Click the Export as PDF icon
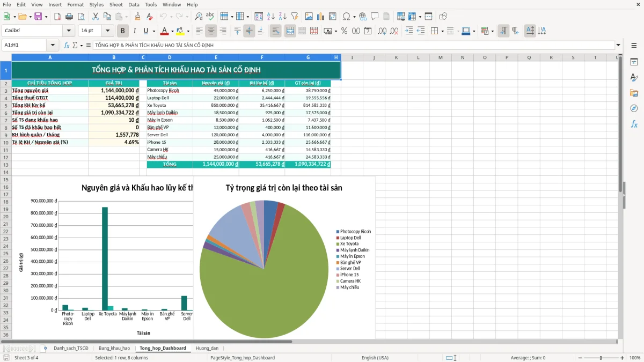 [x=57, y=17]
